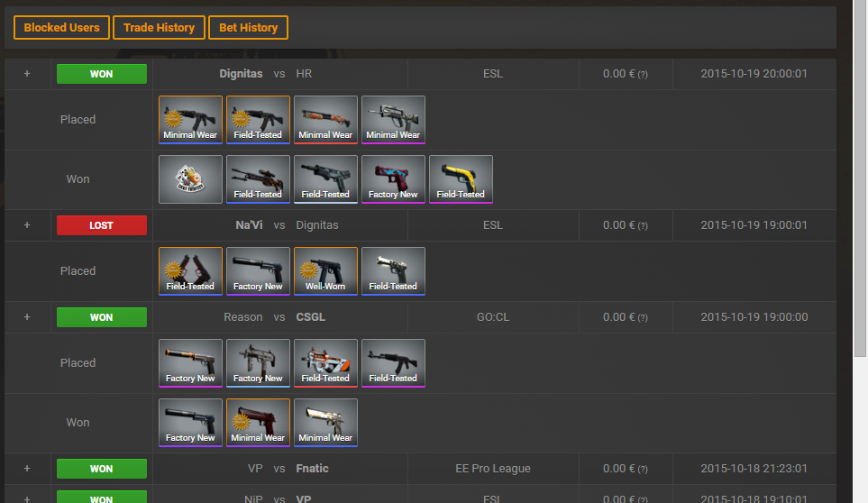This screenshot has width=868, height=503.
Task: Click the date 2015-10-19 19:00:00
Action: click(x=754, y=317)
